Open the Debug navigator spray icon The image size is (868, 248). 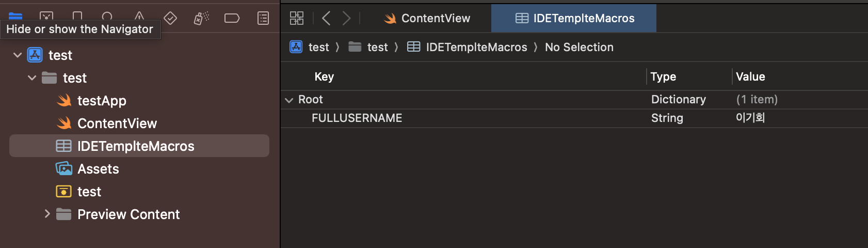tap(201, 18)
